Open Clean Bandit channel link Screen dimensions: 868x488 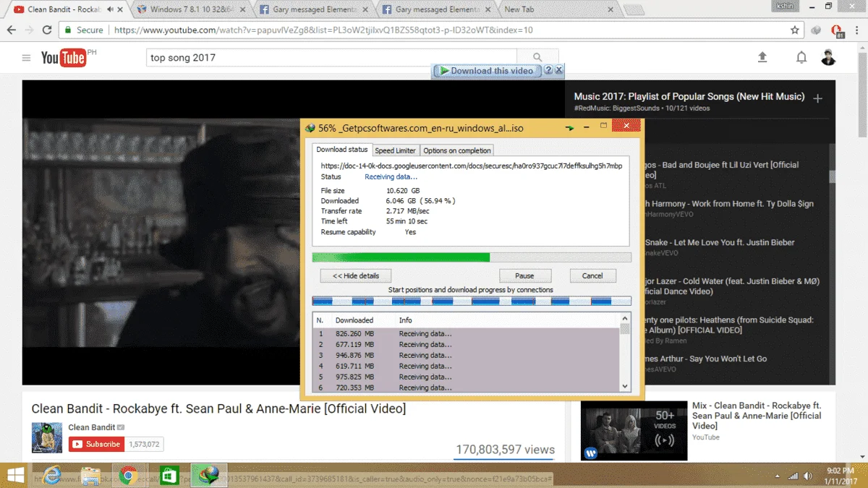[92, 427]
